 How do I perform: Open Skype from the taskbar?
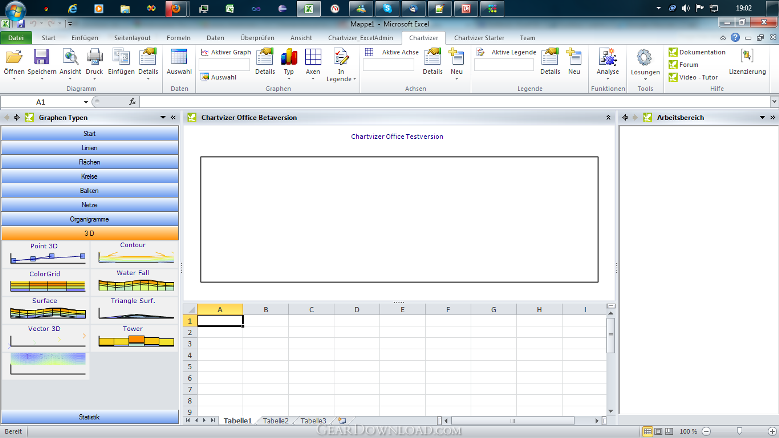tap(387, 8)
